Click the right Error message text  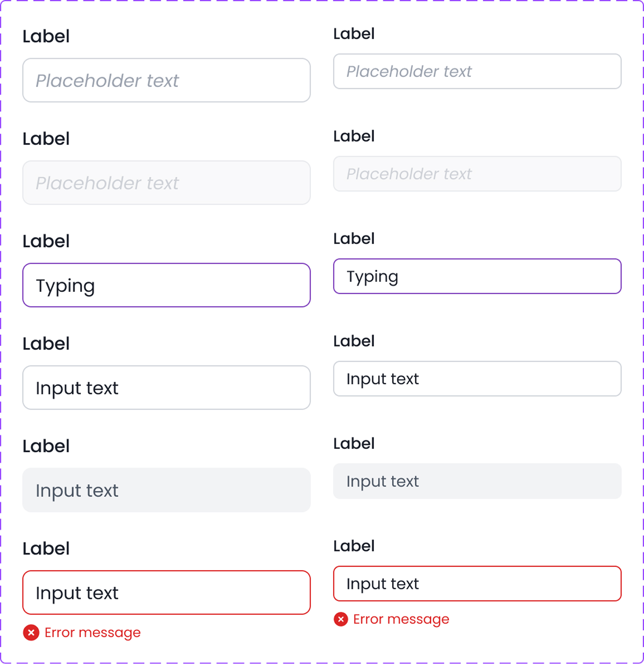point(401,619)
